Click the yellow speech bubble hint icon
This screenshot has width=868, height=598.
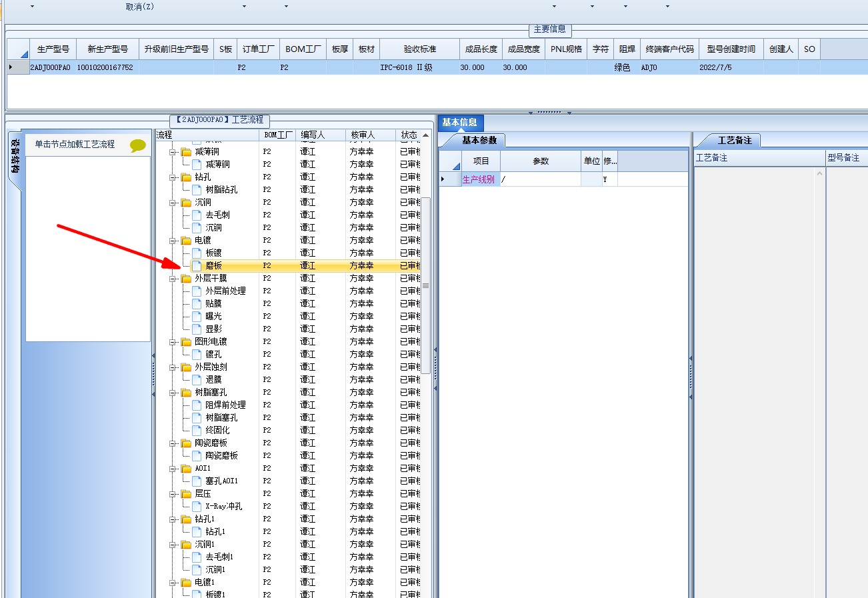(x=138, y=145)
